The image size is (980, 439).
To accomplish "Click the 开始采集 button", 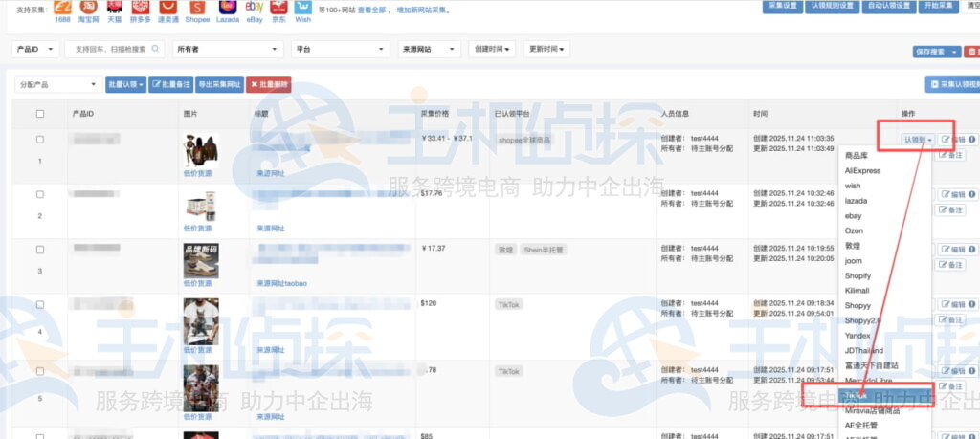I will click(938, 6).
